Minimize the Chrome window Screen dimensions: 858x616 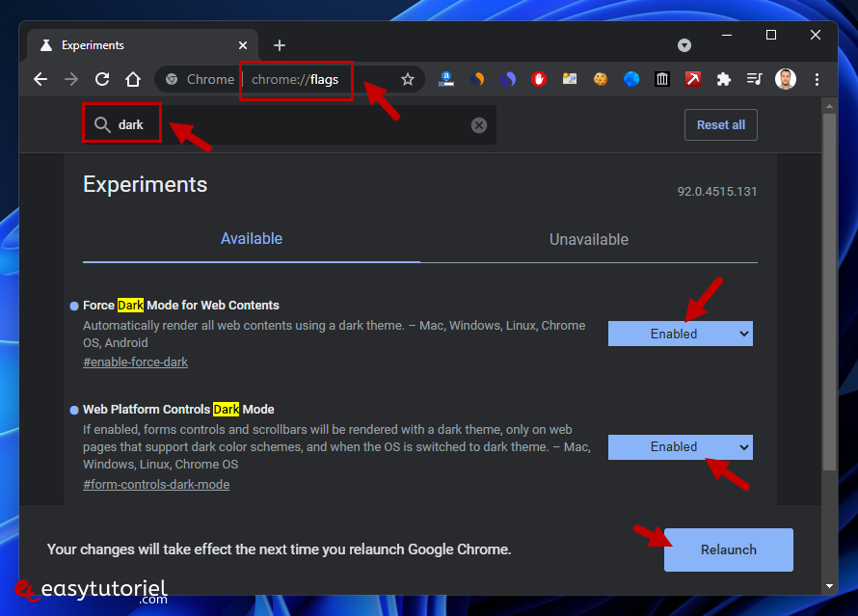(x=727, y=35)
